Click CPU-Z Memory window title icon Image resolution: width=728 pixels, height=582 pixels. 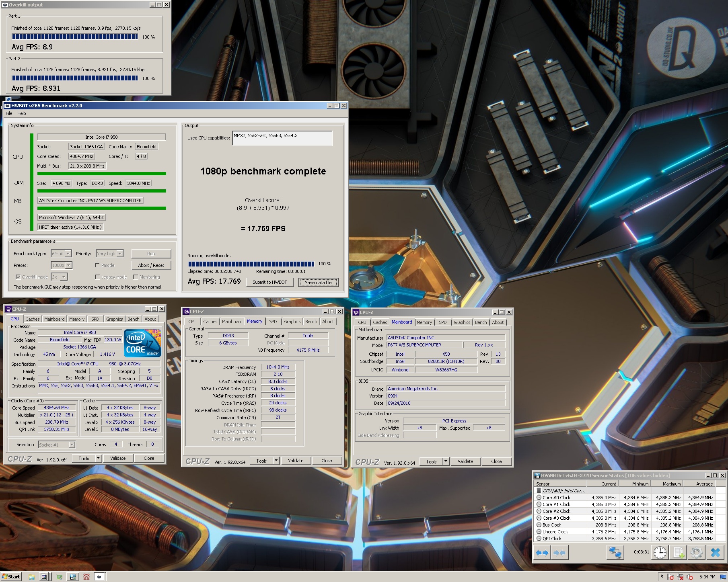pyautogui.click(x=186, y=311)
